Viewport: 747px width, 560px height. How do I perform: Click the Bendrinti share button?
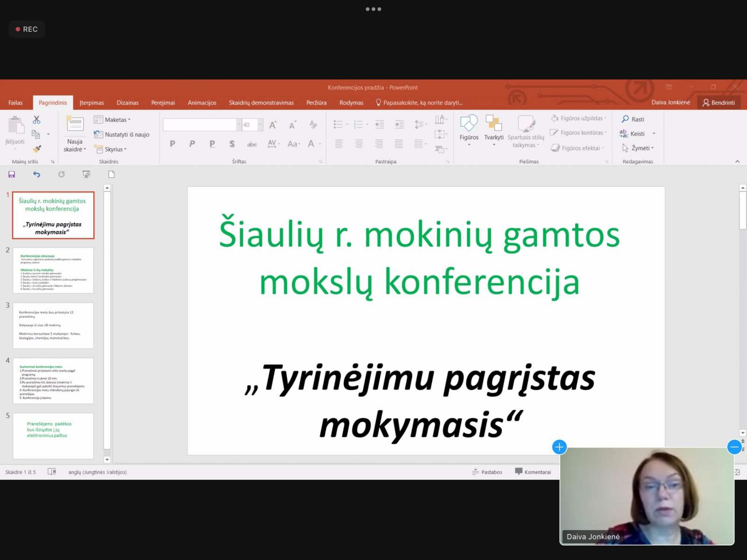click(719, 103)
